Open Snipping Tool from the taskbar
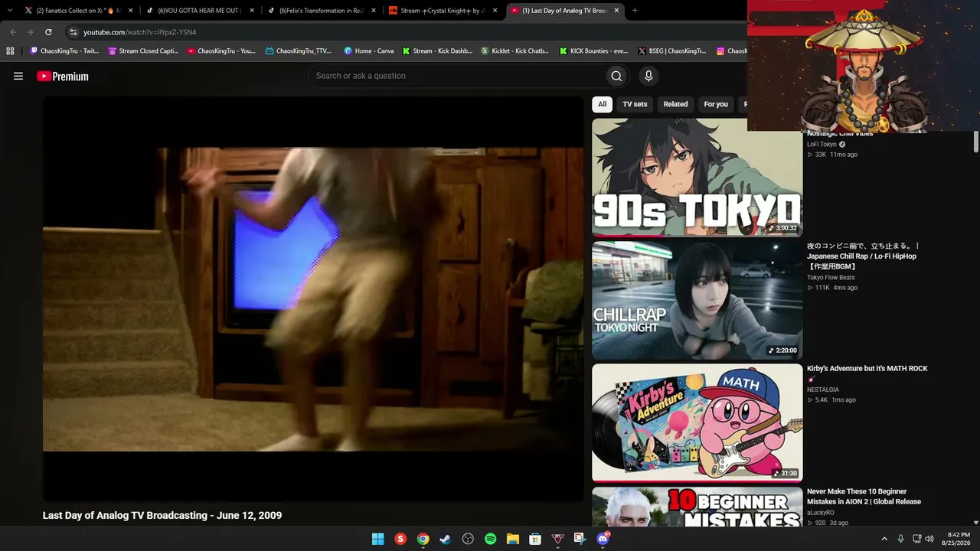This screenshot has width=980, height=551. pyautogui.click(x=580, y=539)
